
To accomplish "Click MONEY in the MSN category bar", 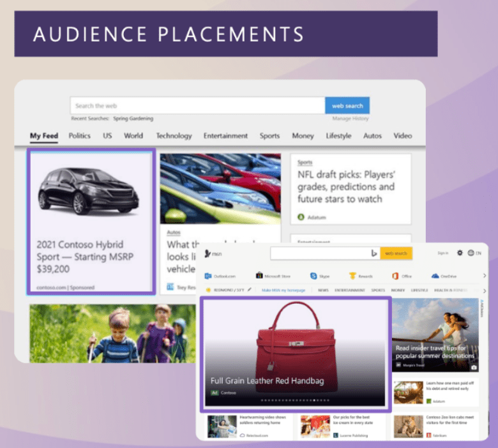I will [x=398, y=290].
